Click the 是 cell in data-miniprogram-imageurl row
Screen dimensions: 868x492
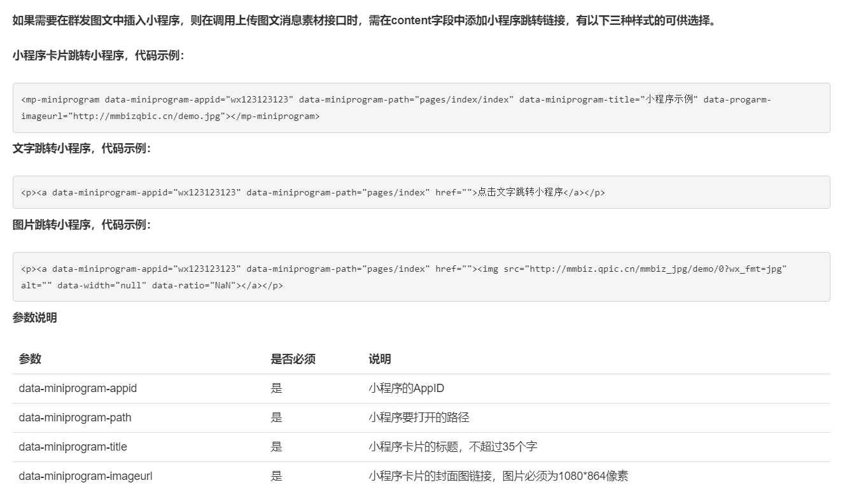(x=276, y=476)
